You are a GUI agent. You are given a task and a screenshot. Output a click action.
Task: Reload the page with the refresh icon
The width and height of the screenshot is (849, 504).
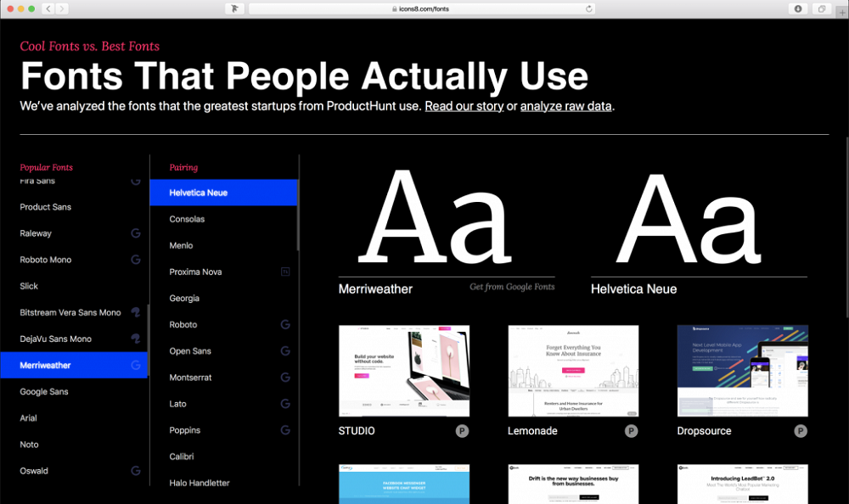coord(588,8)
